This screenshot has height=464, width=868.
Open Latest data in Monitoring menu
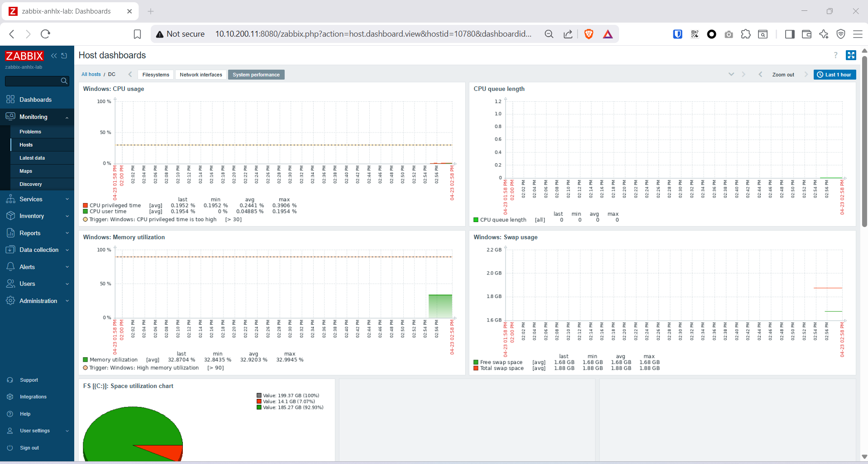coord(32,158)
